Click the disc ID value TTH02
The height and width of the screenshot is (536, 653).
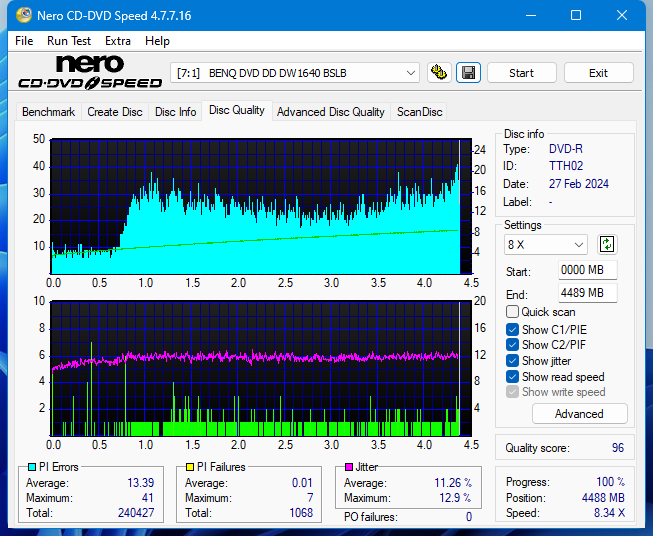click(566, 166)
